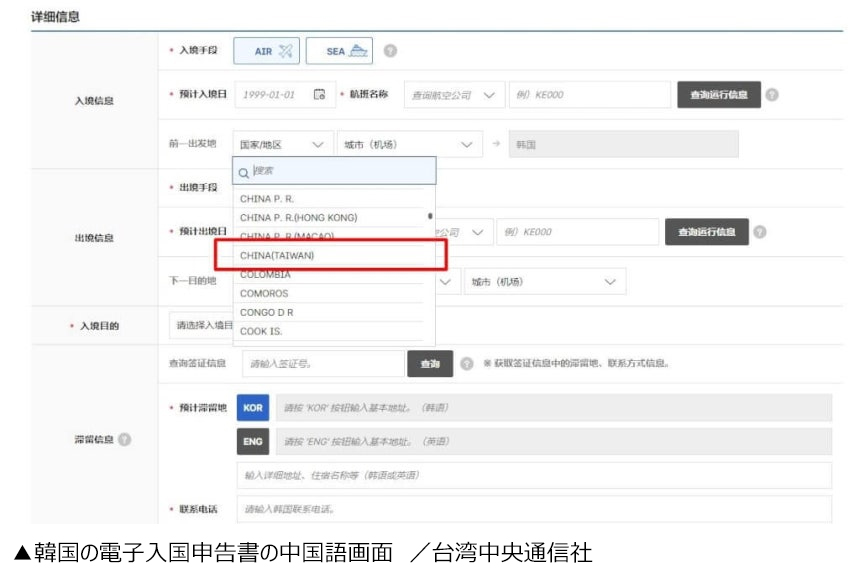
Task: Click the 查询 visa lookup button
Action: (429, 364)
